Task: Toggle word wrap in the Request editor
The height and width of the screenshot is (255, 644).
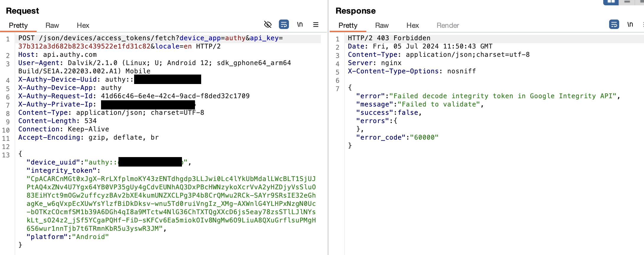Action: pyautogui.click(x=284, y=24)
